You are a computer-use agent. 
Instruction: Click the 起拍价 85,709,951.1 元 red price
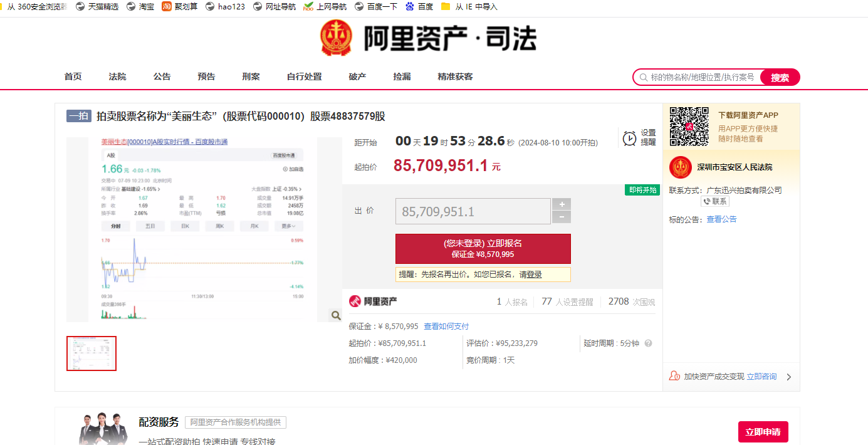447,165
